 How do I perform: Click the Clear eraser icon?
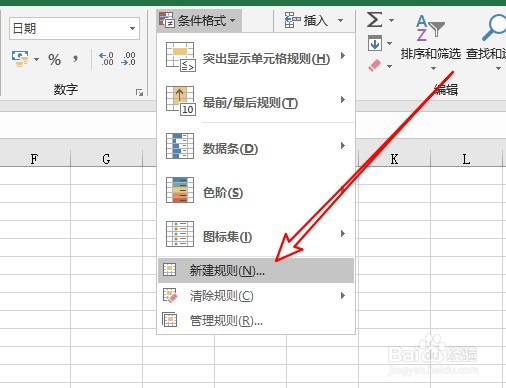tap(375, 65)
